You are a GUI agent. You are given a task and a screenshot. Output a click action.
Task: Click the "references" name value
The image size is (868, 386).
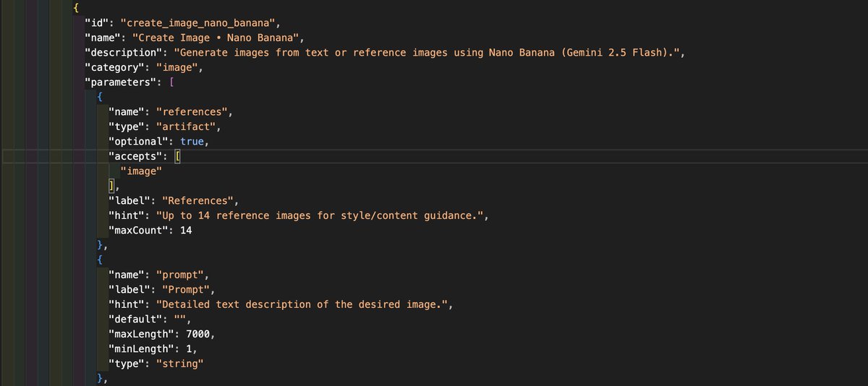(192, 112)
